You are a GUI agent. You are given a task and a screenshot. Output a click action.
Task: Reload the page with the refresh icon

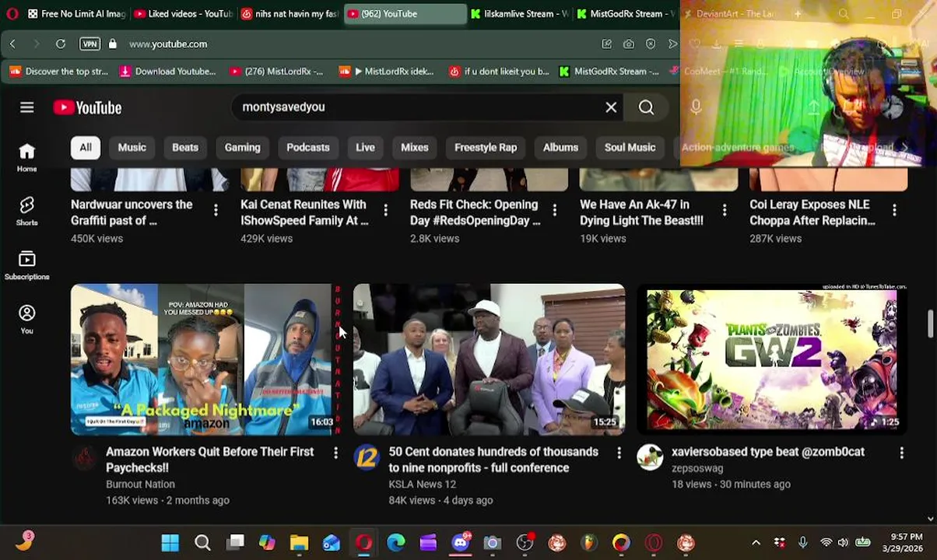point(61,44)
